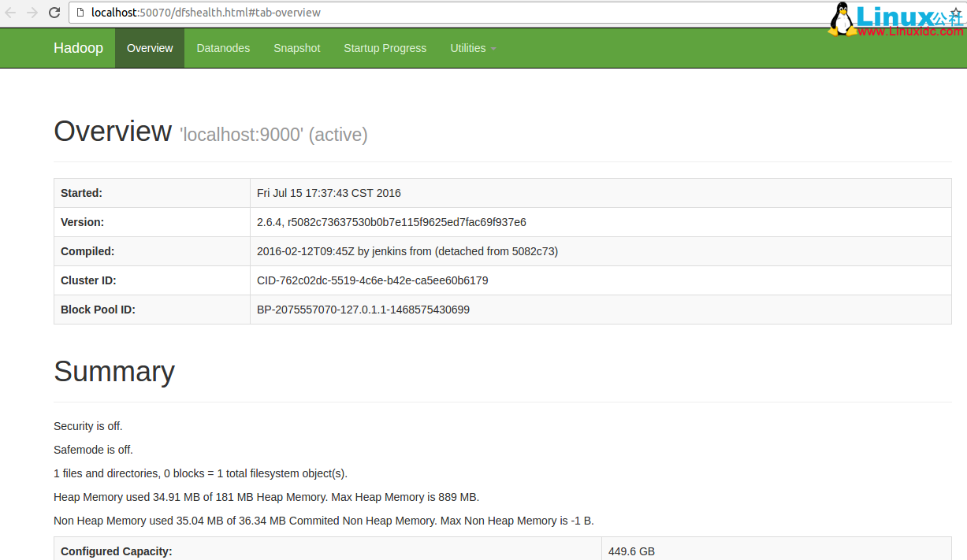Click the Hadoop brand label
This screenshot has height=560, width=967.
pyautogui.click(x=78, y=48)
